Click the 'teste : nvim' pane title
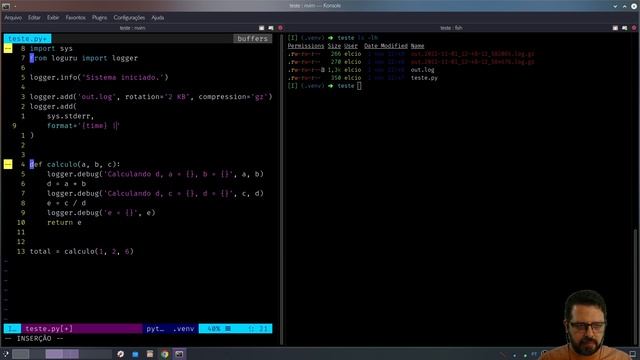The width and height of the screenshot is (640, 360). 133,28
